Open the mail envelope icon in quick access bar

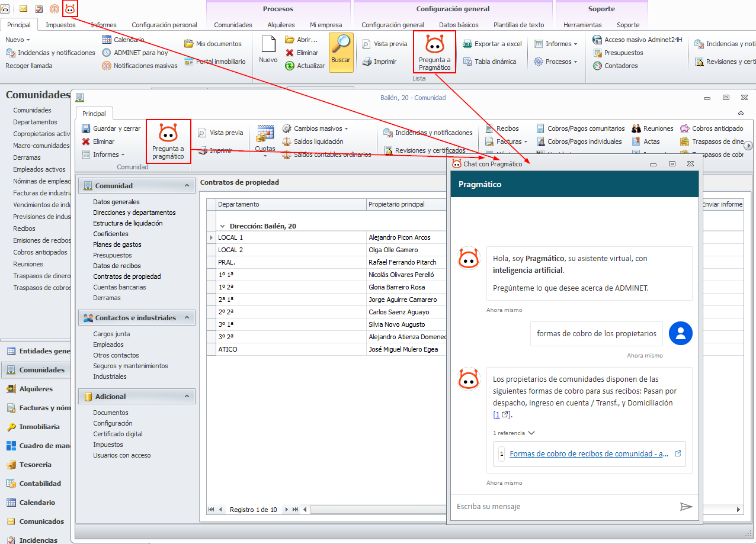pos(24,8)
